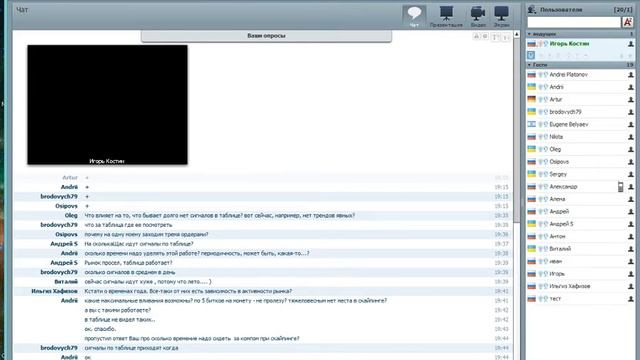Open the Пользователи panel menu icon
The width and height of the screenshot is (640, 360).
tap(532, 9)
